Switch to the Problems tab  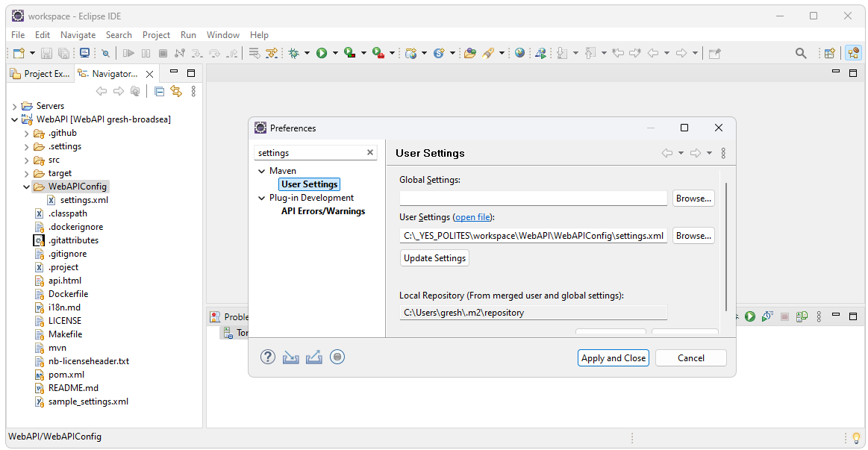[x=230, y=316]
